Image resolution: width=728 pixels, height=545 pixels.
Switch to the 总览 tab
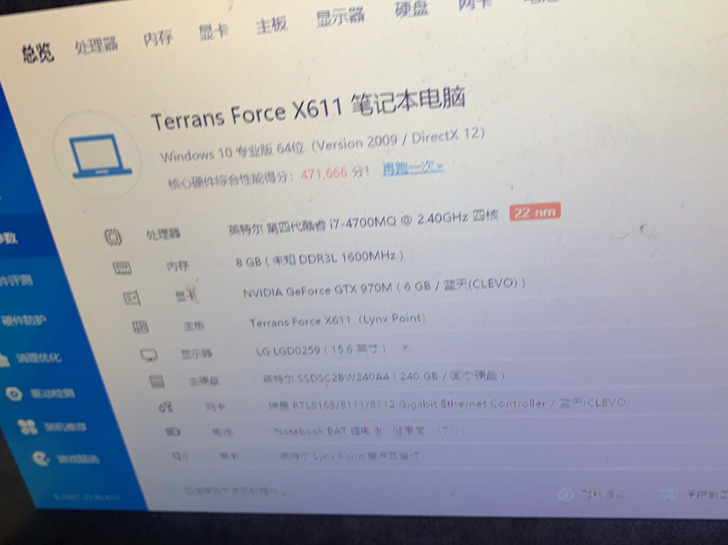pos(38,53)
